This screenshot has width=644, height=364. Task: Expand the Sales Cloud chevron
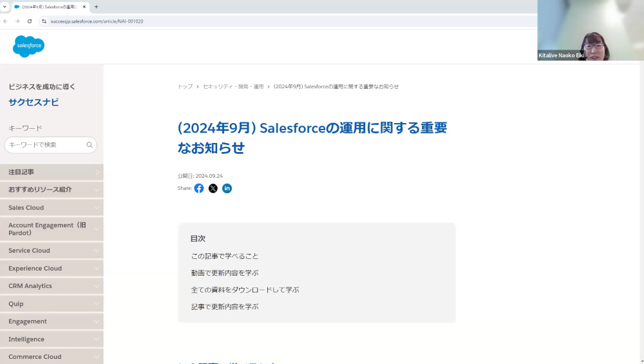(x=97, y=208)
